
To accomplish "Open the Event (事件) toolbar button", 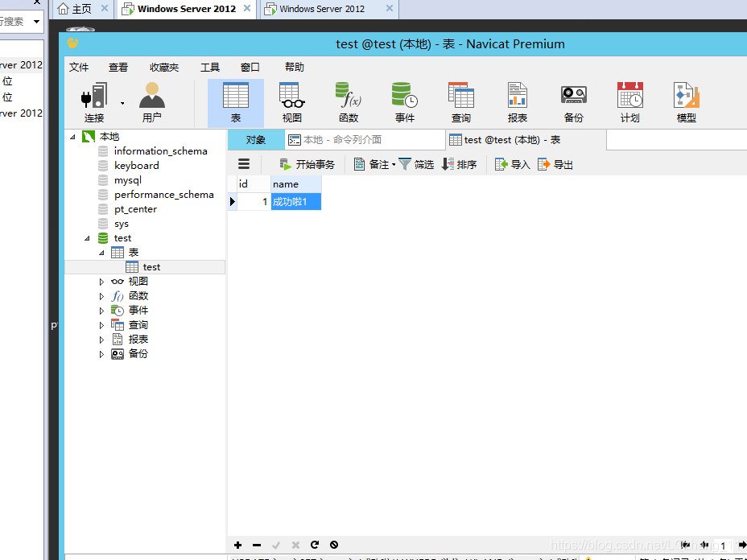I will 404,103.
